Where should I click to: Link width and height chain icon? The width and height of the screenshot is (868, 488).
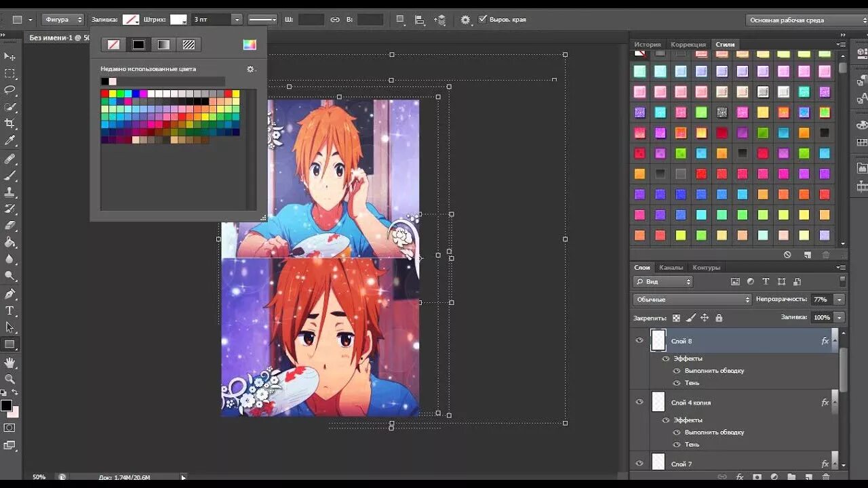click(335, 20)
